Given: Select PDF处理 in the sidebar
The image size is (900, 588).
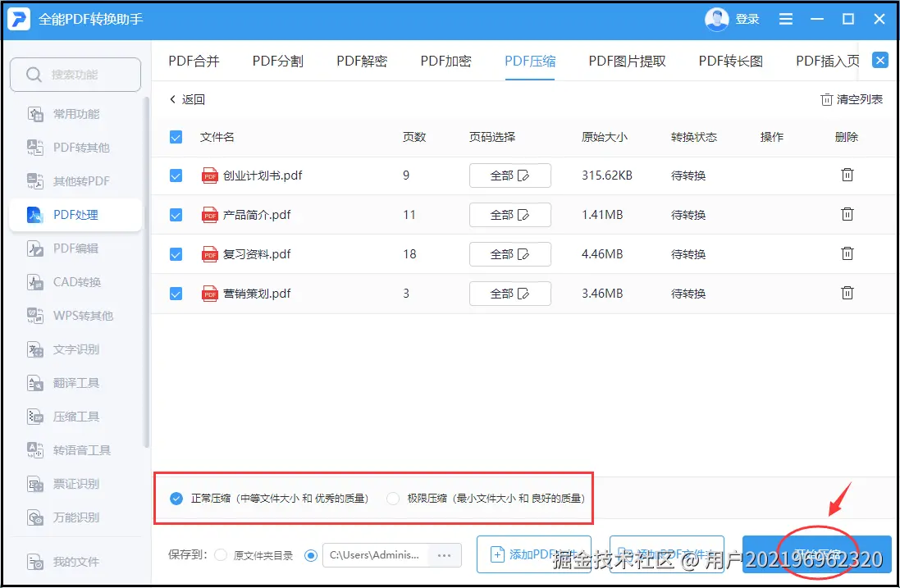Looking at the screenshot, I should 75,215.
